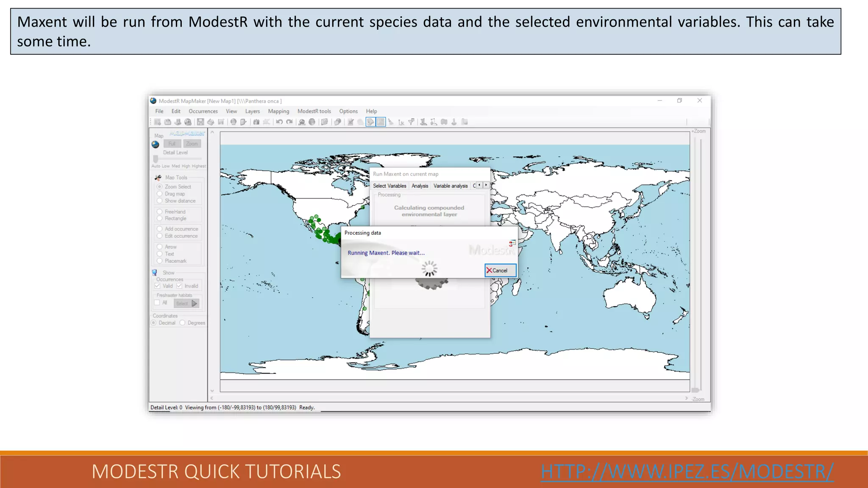Viewport: 868px width, 488px height.
Task: Open the Edit menu
Action: pyautogui.click(x=176, y=111)
